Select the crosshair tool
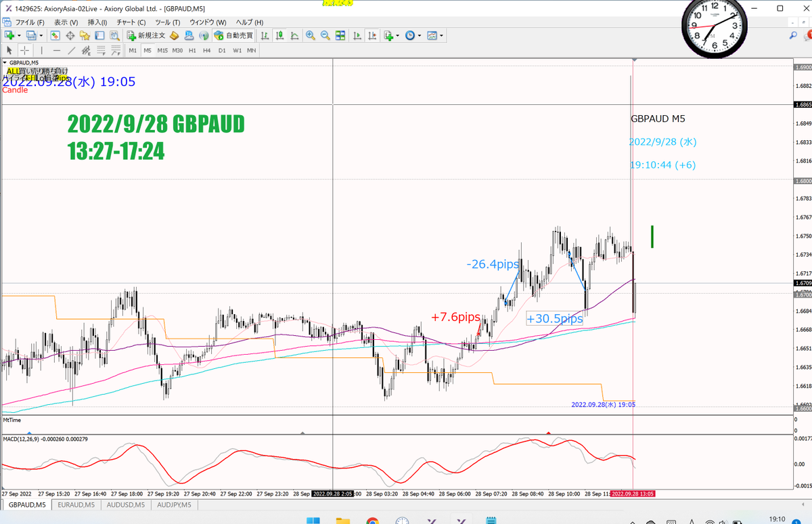This screenshot has width=812, height=524. tap(24, 50)
